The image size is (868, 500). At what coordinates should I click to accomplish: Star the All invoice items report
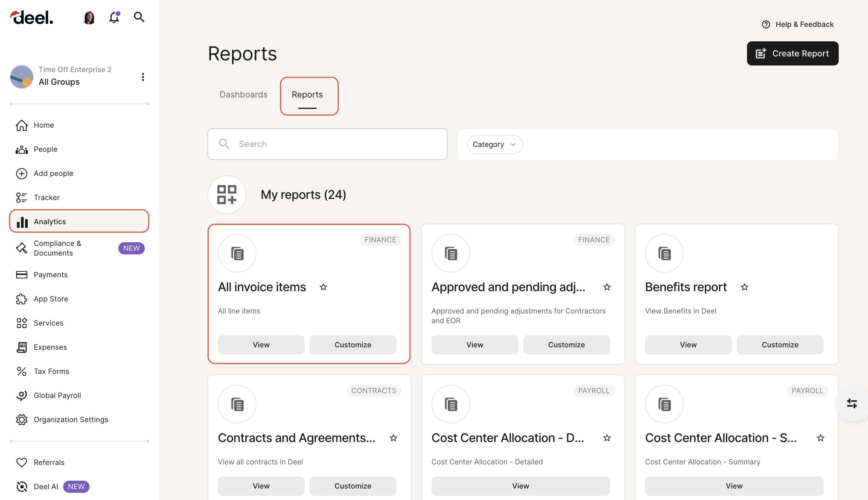(323, 287)
